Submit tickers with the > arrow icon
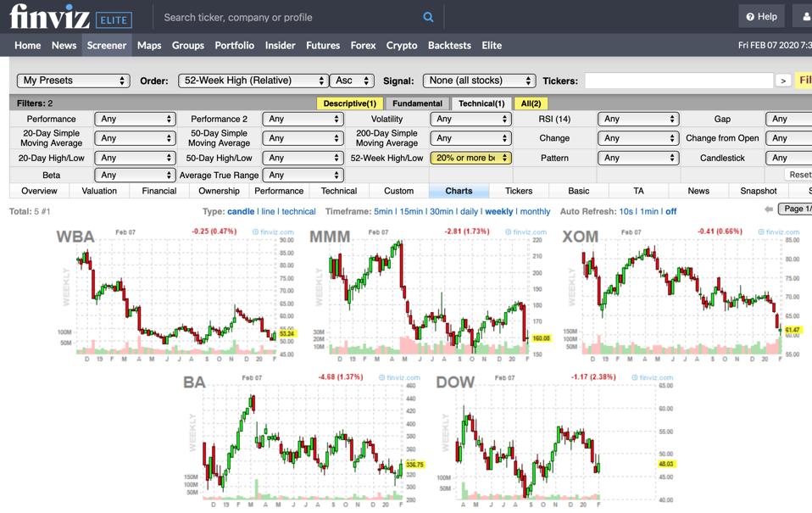The height and width of the screenshot is (513, 812). (785, 81)
